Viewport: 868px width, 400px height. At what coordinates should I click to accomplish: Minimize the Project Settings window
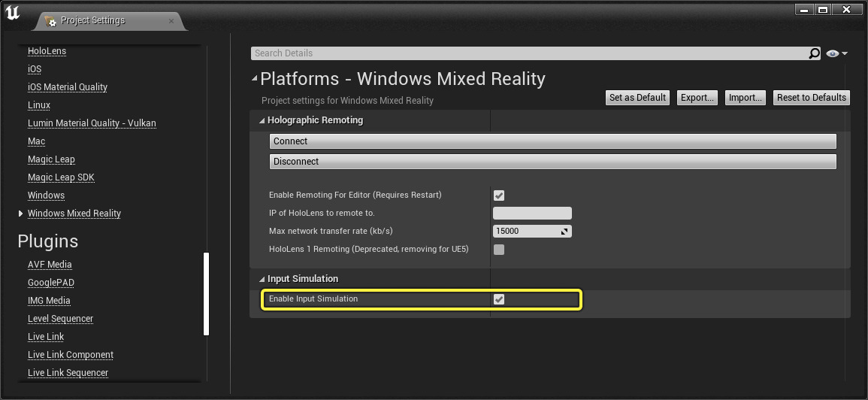point(805,10)
